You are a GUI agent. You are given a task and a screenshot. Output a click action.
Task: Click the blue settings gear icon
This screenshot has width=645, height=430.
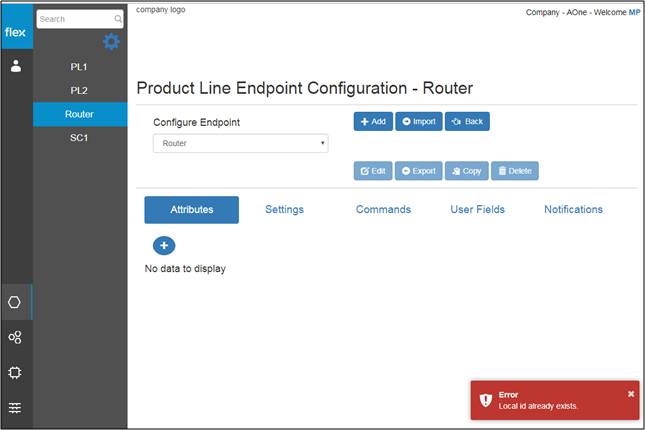[111, 42]
